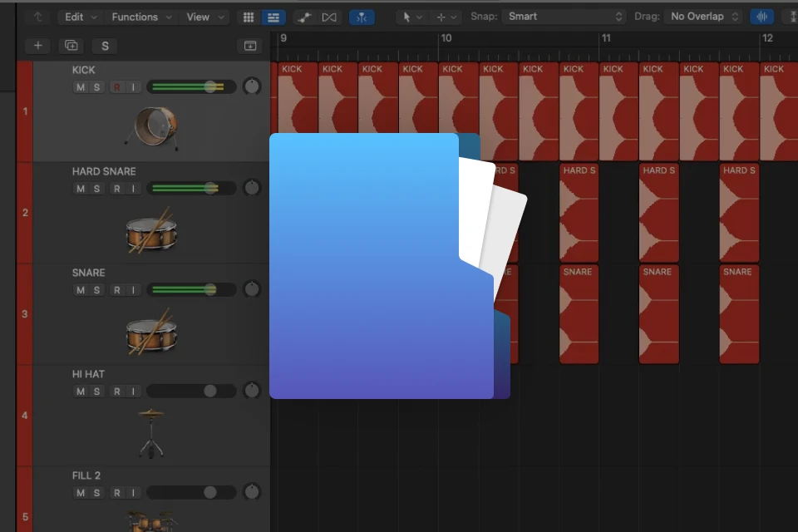
Task: Switch to grid view icon
Action: click(249, 17)
